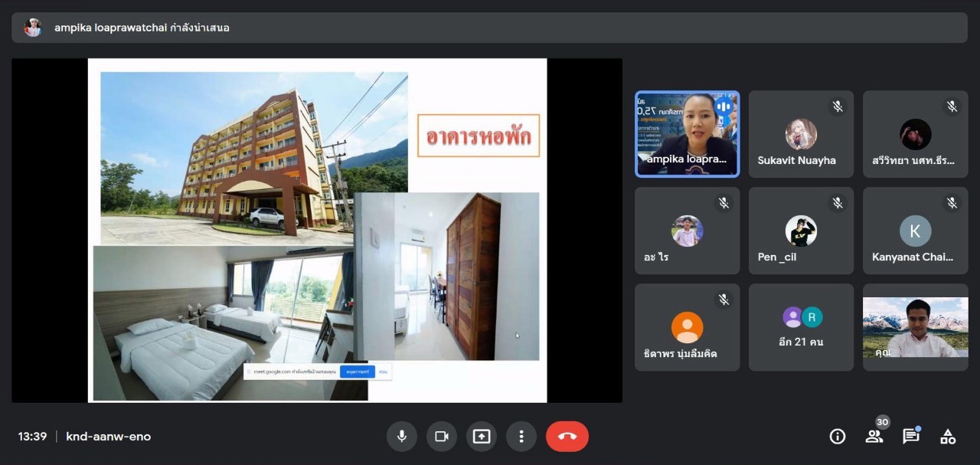Click the 'ซ่อน' hide link in sharing bar
The height and width of the screenshot is (465, 980).
[384, 372]
